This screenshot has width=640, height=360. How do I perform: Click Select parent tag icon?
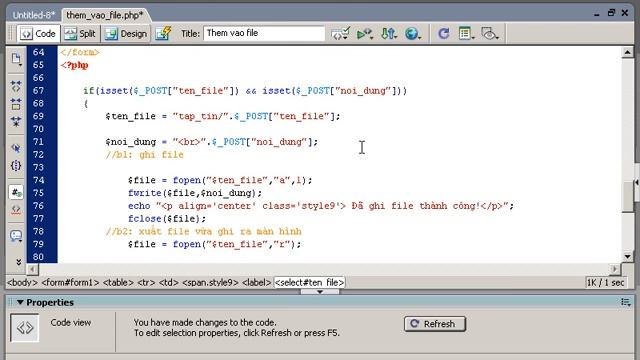(16, 148)
